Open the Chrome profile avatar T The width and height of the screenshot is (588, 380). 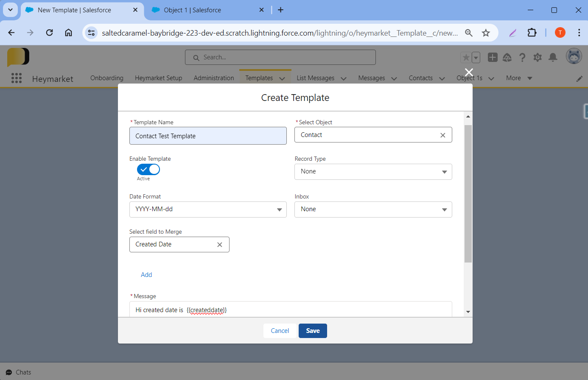(x=560, y=33)
